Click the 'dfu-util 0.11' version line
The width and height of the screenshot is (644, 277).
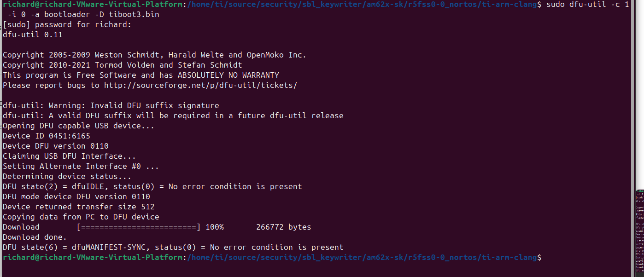tap(32, 35)
